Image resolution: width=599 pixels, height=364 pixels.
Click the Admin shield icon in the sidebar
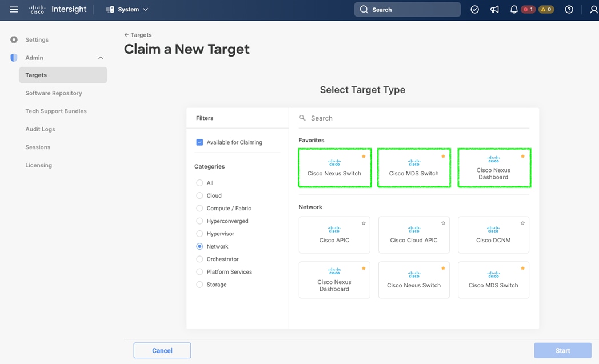14,58
